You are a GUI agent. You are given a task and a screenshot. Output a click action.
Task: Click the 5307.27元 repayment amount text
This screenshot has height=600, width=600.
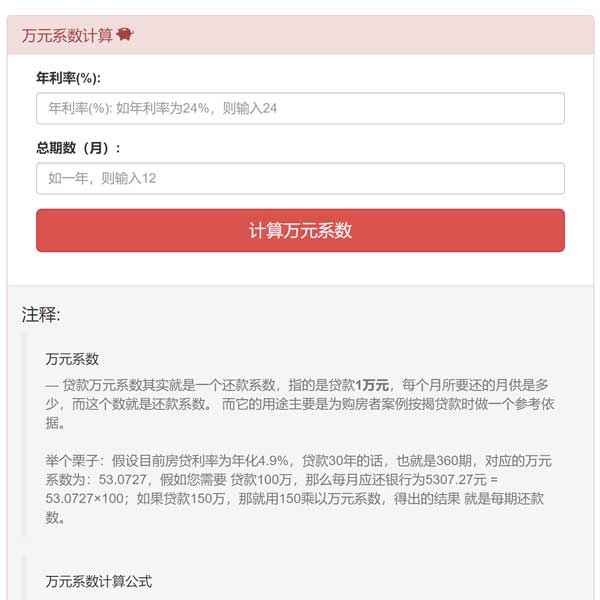tap(462, 479)
